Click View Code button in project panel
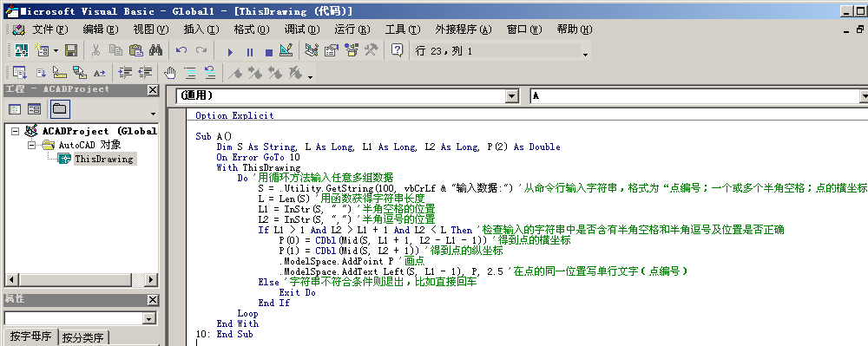 15,109
